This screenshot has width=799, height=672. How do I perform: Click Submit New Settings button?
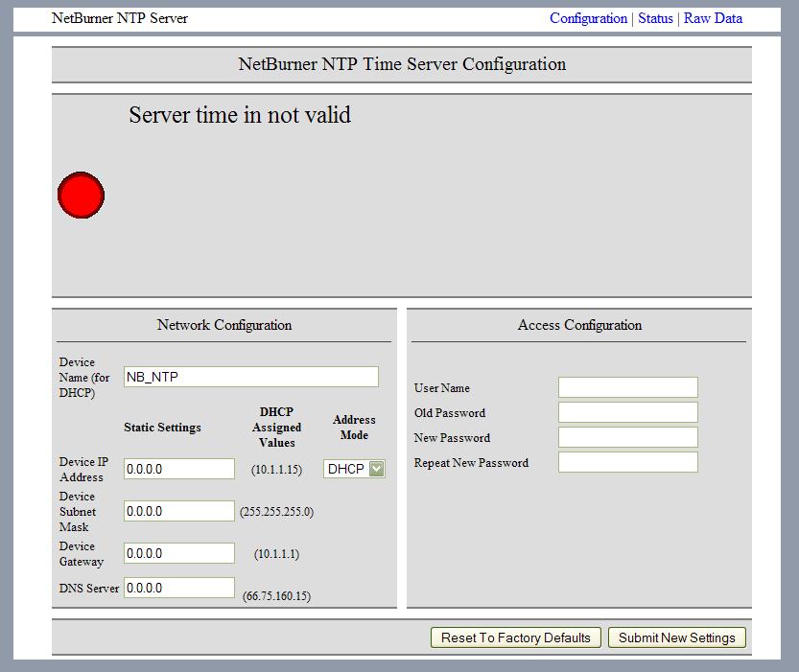[x=677, y=637]
